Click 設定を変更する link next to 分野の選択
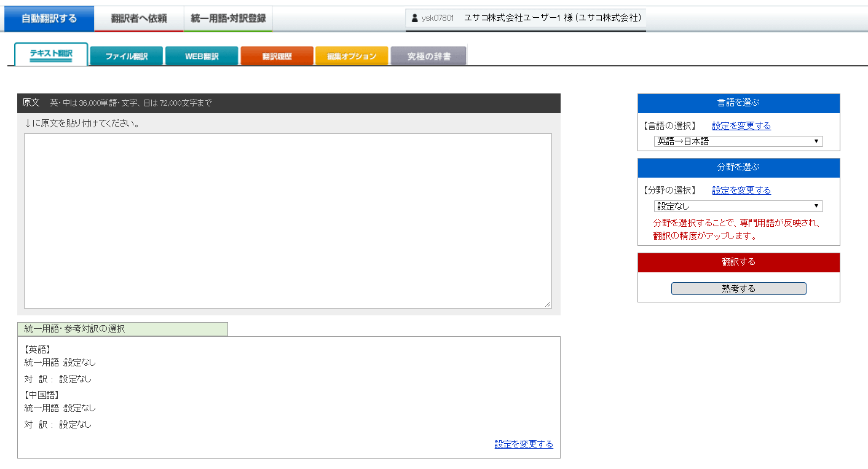Viewport: 868px width, 469px height. pyautogui.click(x=741, y=191)
